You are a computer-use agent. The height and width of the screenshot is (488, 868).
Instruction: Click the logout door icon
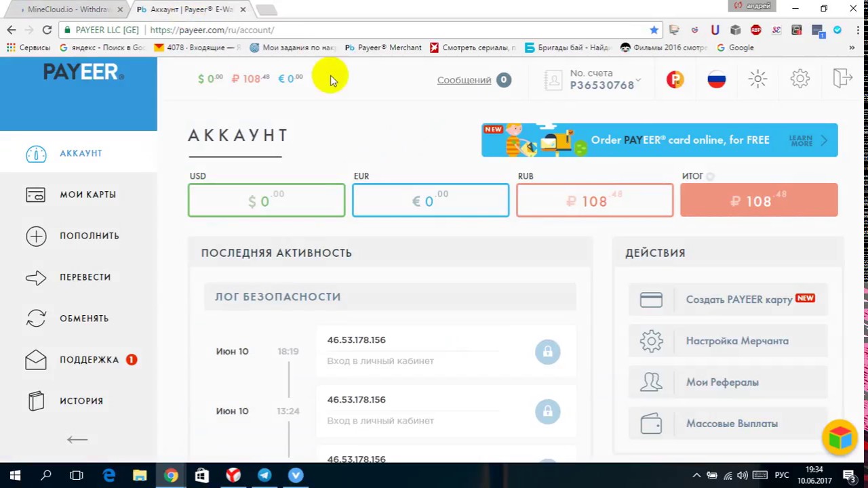tap(842, 78)
